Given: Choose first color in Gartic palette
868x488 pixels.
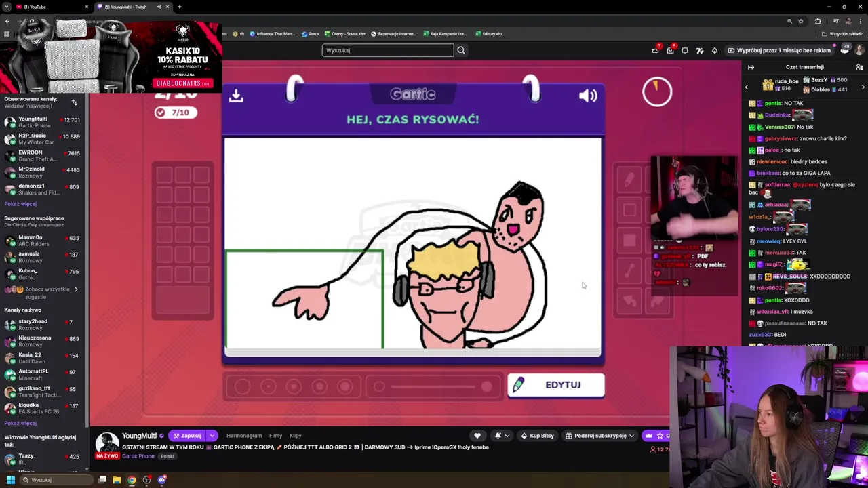Looking at the screenshot, I should pos(164,175).
